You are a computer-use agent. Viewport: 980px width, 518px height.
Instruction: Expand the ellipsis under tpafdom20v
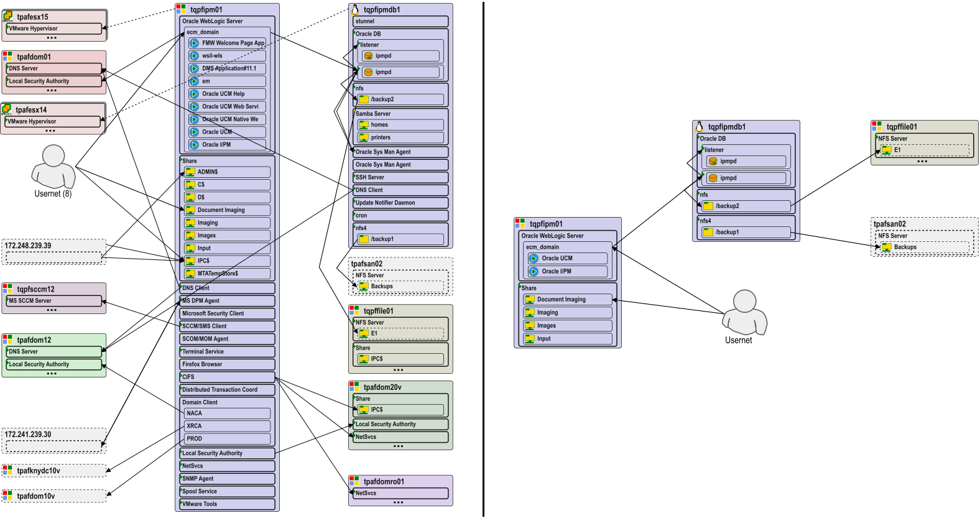[399, 446]
